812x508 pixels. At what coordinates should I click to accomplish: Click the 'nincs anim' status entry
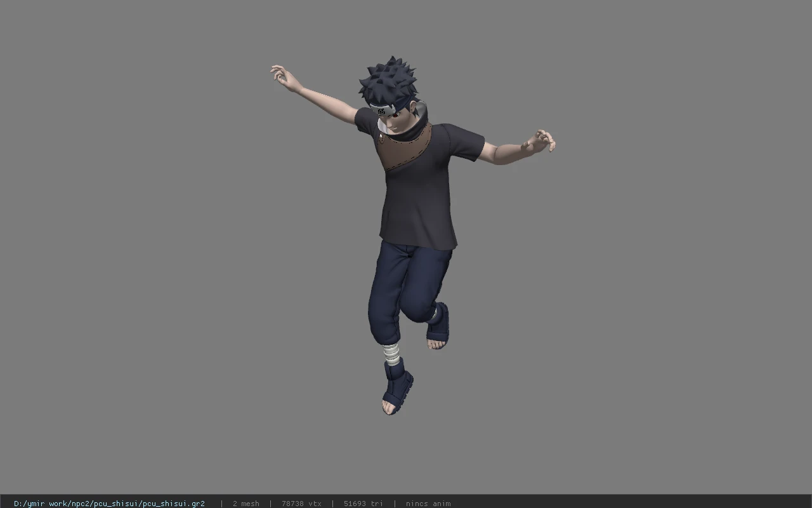point(428,504)
